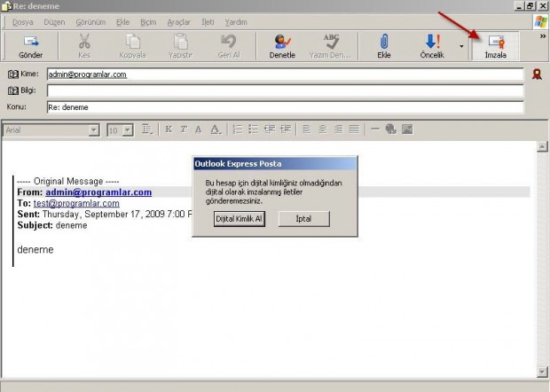Click the center alignment icon
The image size is (550, 392).
click(322, 129)
